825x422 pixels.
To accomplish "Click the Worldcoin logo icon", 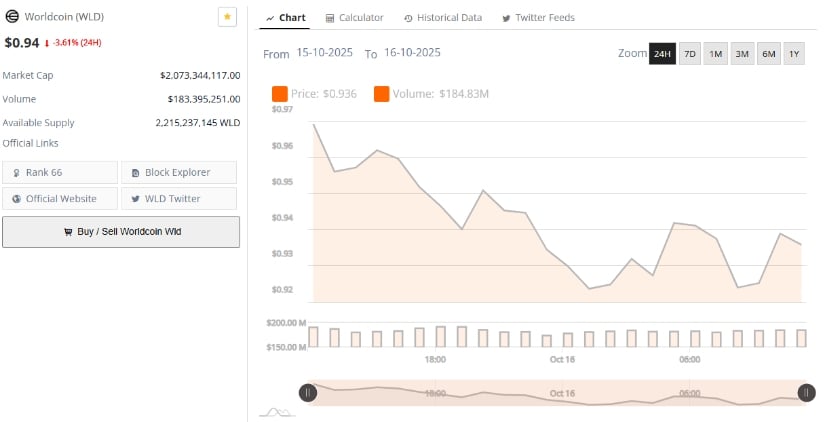I will (12, 17).
